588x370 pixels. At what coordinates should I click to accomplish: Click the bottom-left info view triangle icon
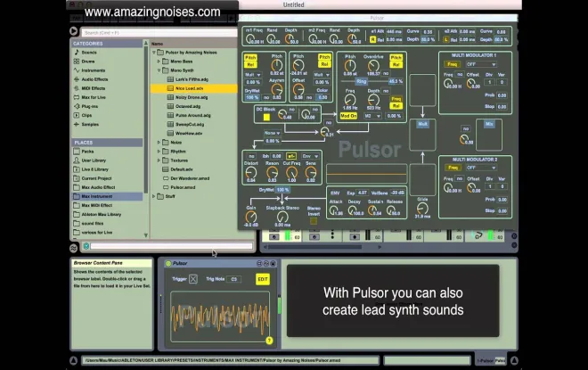[73, 360]
